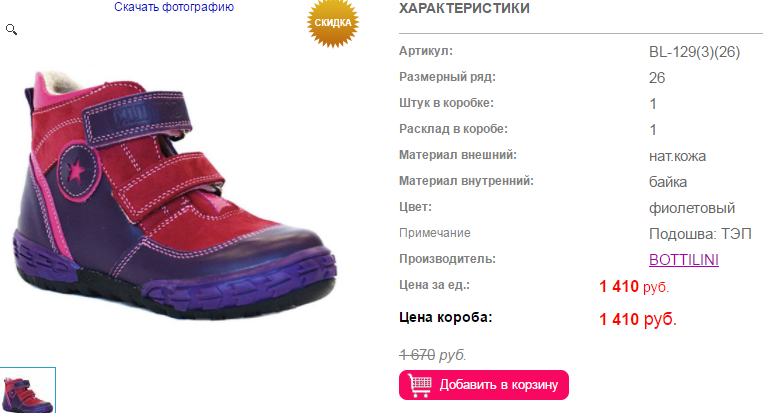This screenshot has width=763, height=413.
Task: Click the star emblem on the boot
Action: (x=76, y=171)
